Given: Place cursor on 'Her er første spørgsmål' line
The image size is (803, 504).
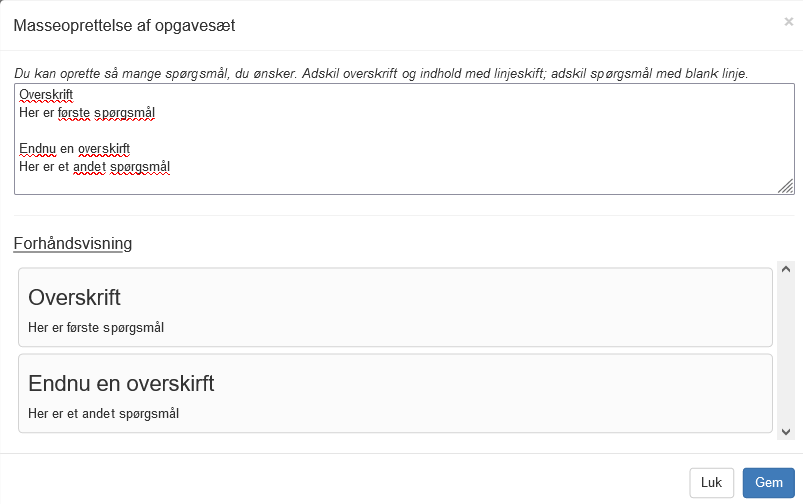Looking at the screenshot, I should click(x=87, y=113).
